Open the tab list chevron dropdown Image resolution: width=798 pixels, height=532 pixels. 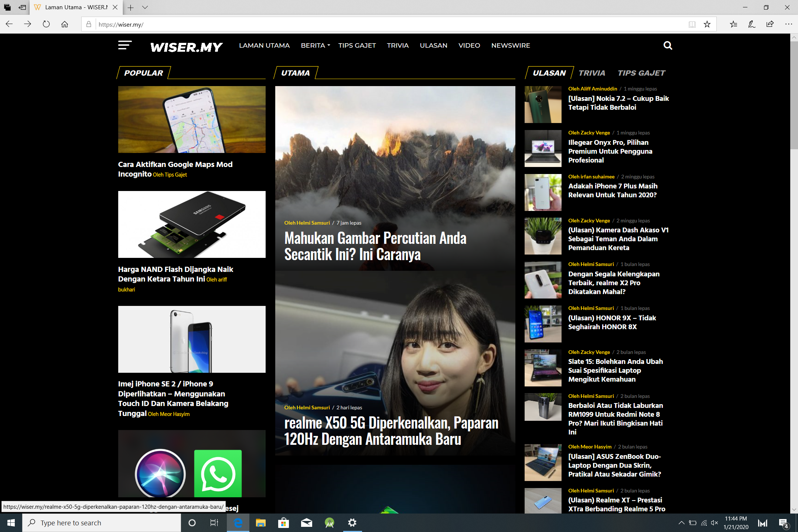(x=145, y=7)
